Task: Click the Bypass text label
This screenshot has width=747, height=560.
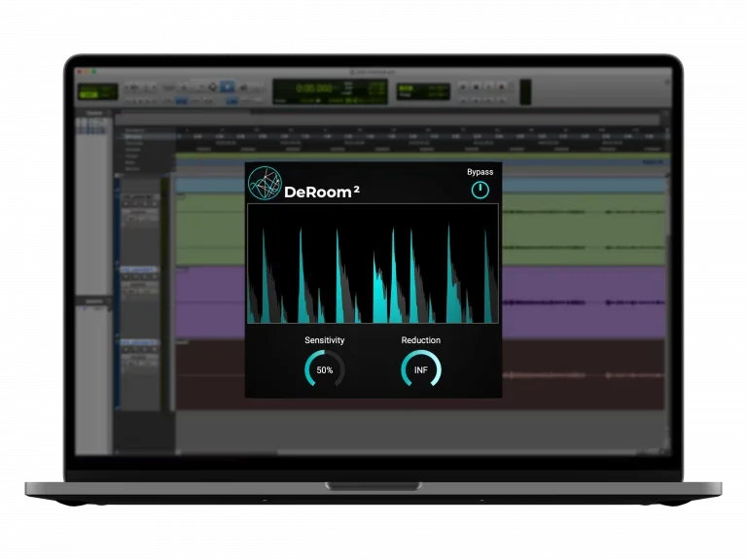Action: [480, 172]
